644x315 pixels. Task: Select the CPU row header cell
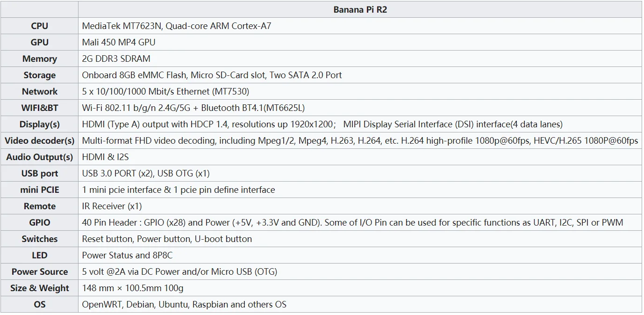pos(39,26)
